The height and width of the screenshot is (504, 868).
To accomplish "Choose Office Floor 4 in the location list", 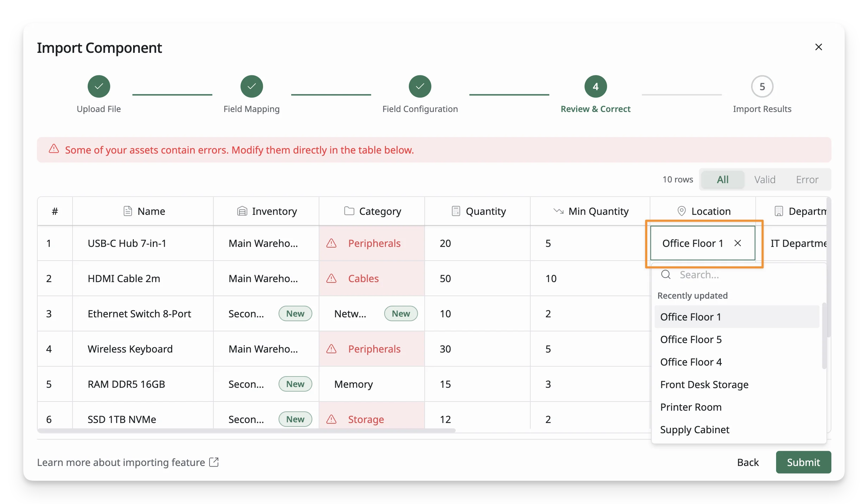I will [737, 362].
